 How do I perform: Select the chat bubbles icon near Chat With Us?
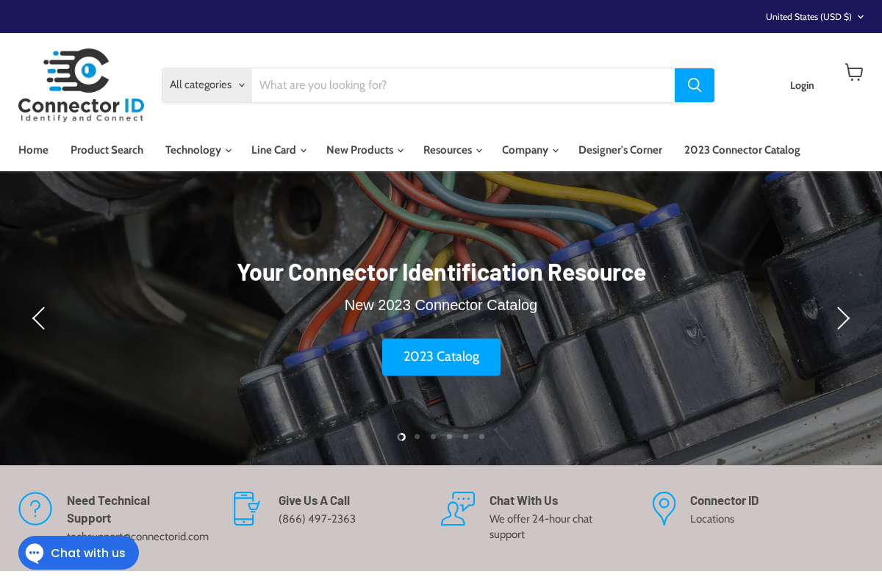coord(457,509)
